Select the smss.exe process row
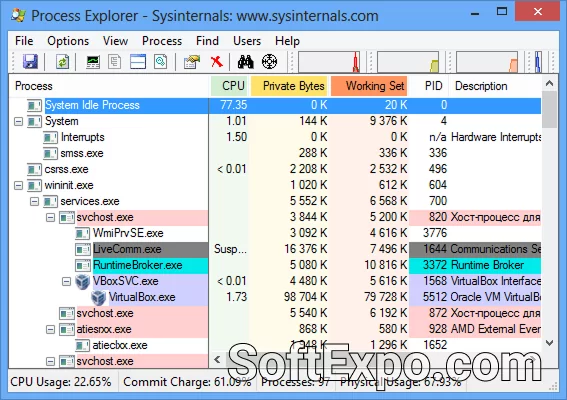The image size is (567, 400). (275, 153)
